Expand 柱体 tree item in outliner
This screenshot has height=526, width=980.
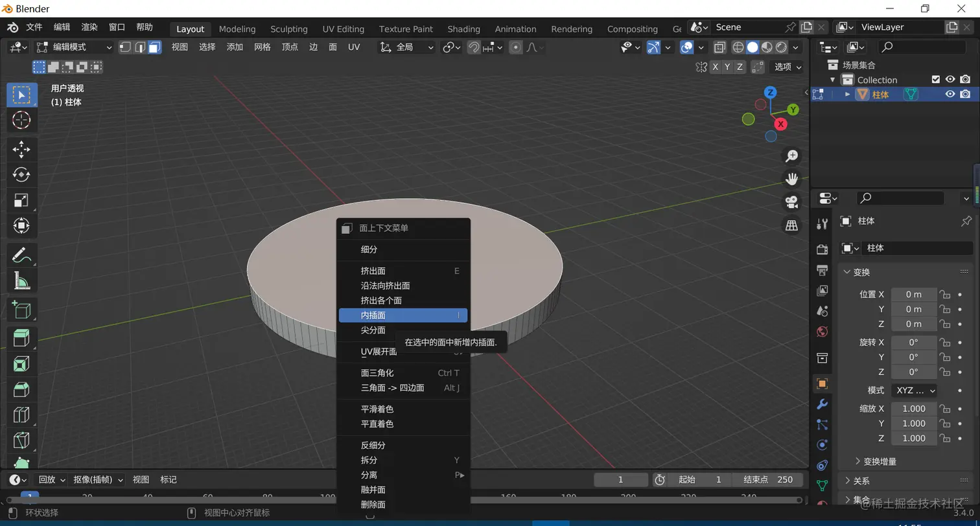(x=847, y=94)
